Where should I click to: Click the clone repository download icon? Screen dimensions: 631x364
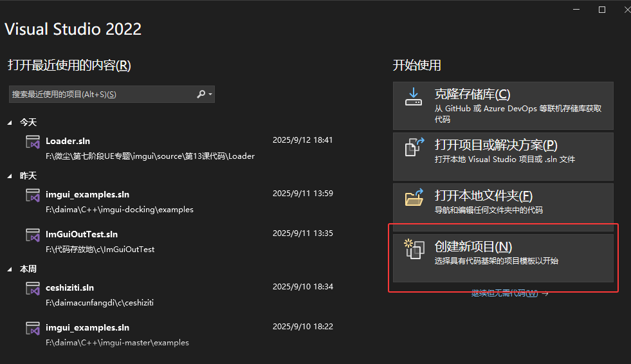tap(414, 97)
